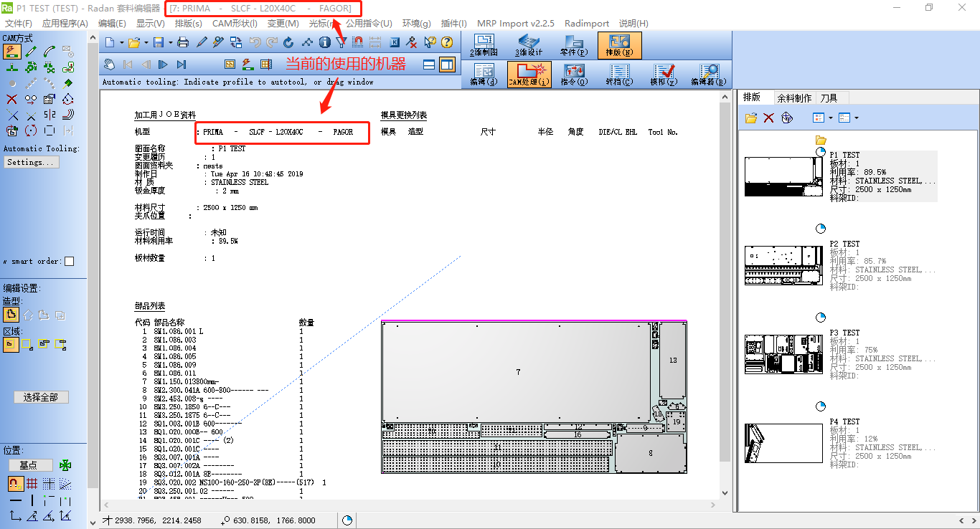Open the 应用程序(A) menu
This screenshot has height=529, width=980.
click(65, 24)
